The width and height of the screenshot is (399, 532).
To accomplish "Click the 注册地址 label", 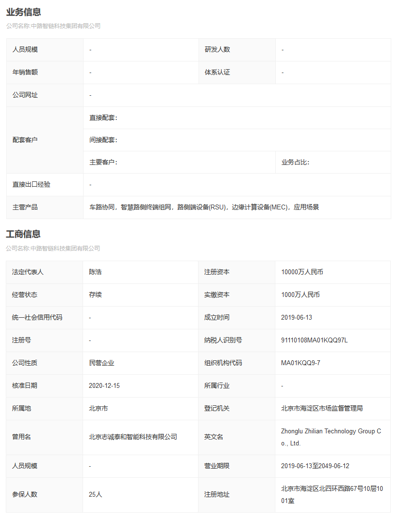I will point(217,494).
